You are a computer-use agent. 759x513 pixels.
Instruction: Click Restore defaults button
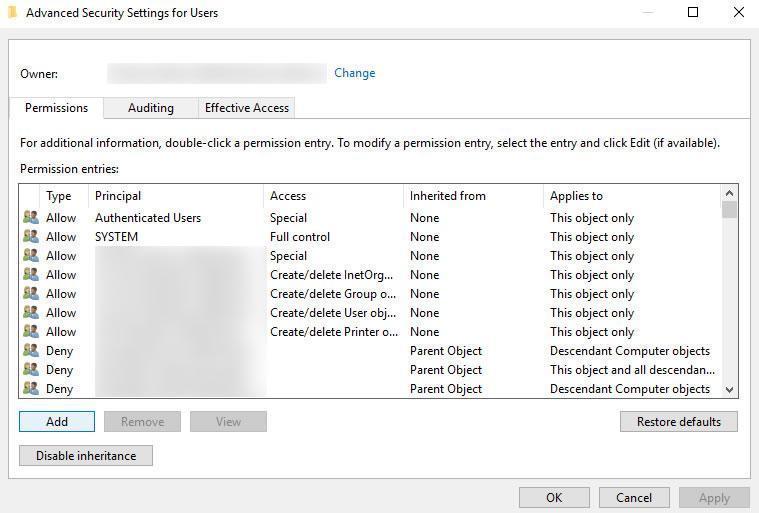coord(678,422)
